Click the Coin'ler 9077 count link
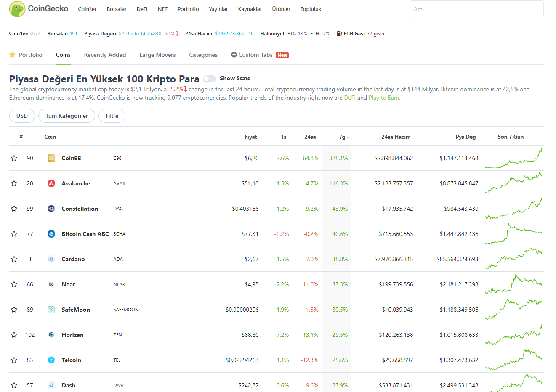 pyautogui.click(x=35, y=34)
